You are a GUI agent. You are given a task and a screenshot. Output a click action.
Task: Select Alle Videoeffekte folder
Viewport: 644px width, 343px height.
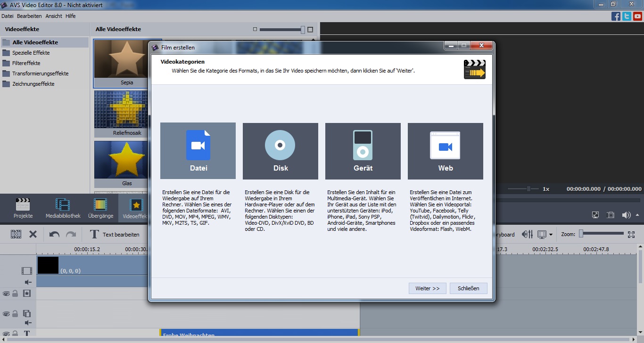pos(44,42)
